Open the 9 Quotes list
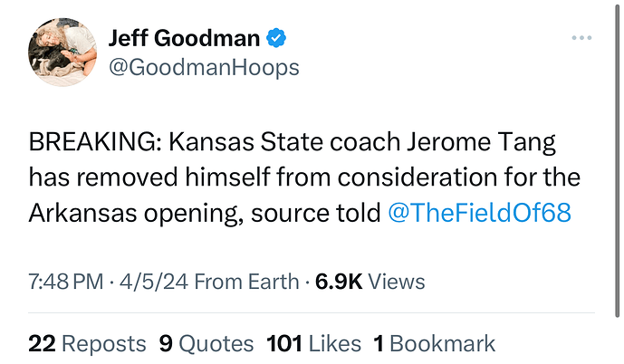This screenshot has width=624, height=364. pyautogui.click(x=206, y=343)
